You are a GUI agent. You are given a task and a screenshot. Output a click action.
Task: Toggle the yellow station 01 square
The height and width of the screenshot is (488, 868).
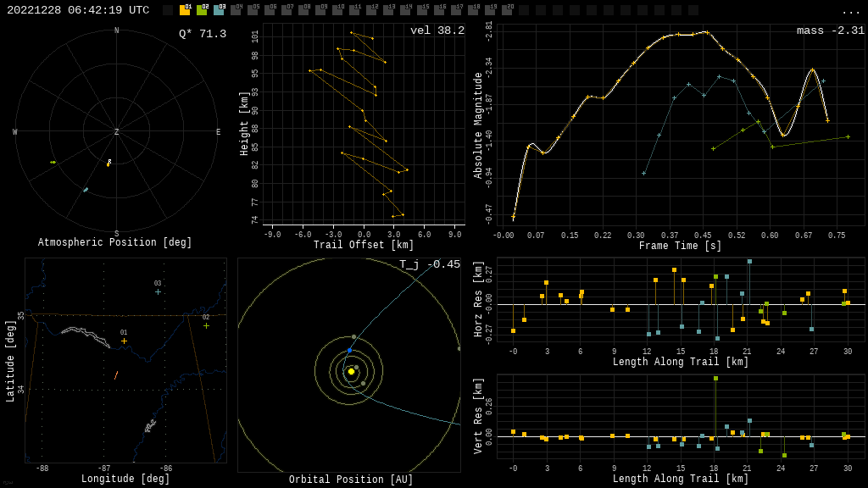click(185, 10)
